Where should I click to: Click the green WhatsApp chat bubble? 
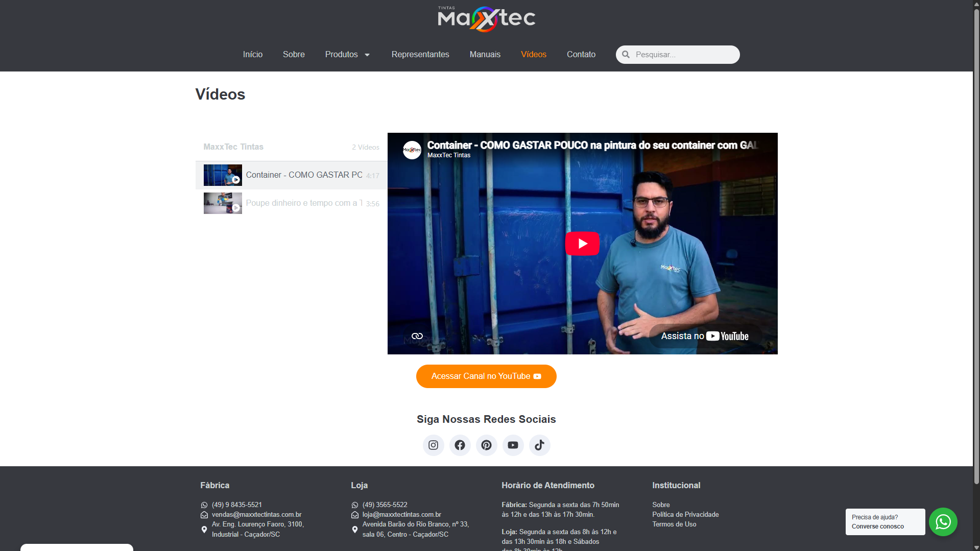[943, 522]
